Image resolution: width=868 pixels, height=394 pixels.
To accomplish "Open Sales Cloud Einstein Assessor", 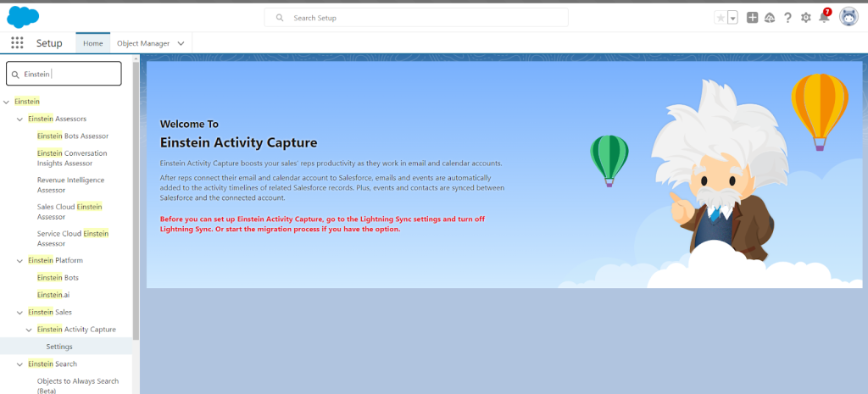I will click(x=70, y=211).
